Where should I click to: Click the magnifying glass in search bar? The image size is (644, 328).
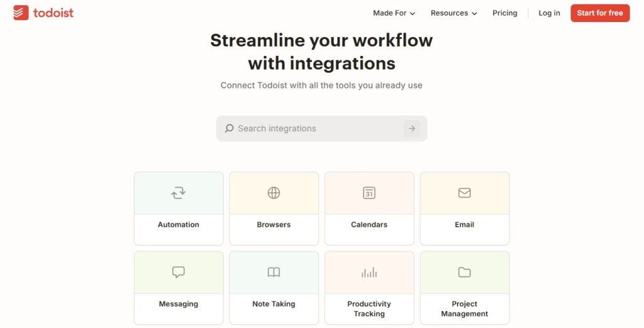(230, 129)
